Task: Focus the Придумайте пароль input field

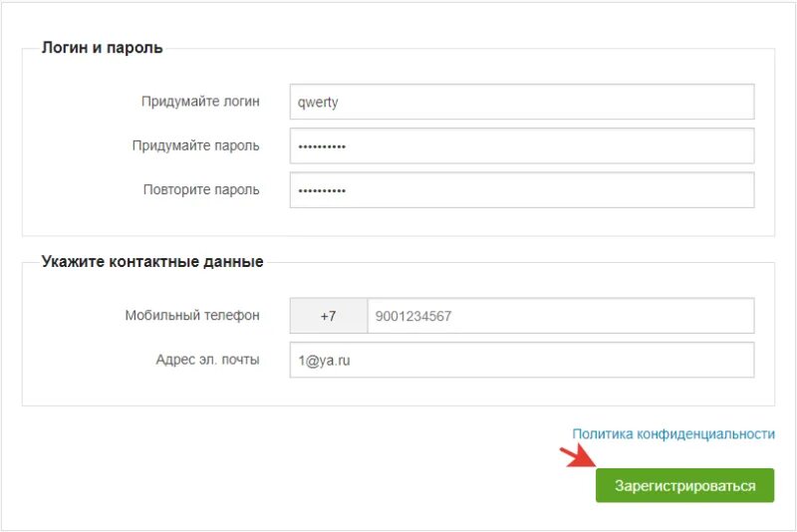Action: point(522,145)
